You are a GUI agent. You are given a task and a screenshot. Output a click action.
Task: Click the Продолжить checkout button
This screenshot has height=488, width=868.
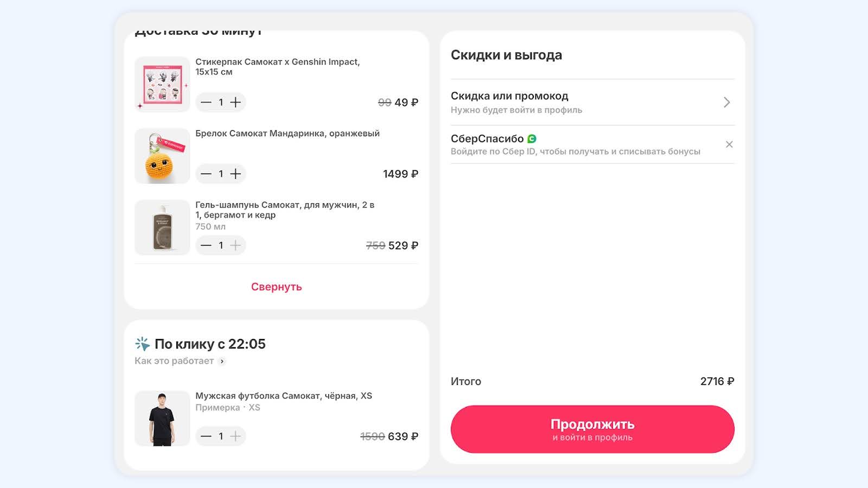[592, 429]
